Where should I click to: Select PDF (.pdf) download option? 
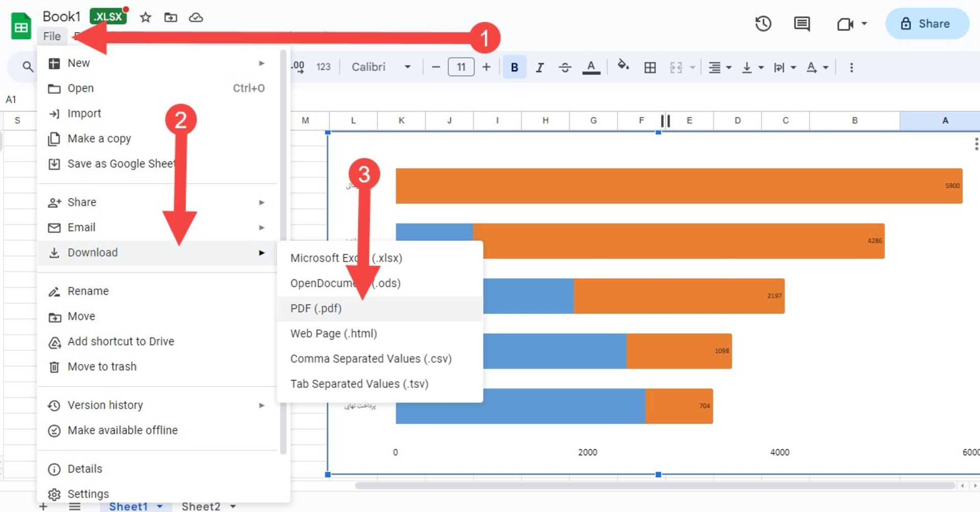[x=316, y=309]
